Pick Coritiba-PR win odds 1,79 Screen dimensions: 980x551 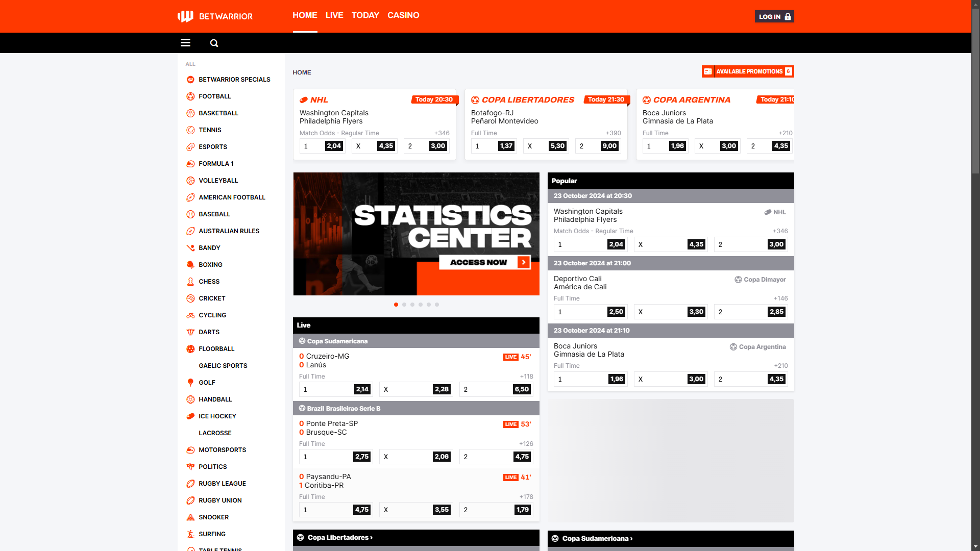(x=496, y=510)
